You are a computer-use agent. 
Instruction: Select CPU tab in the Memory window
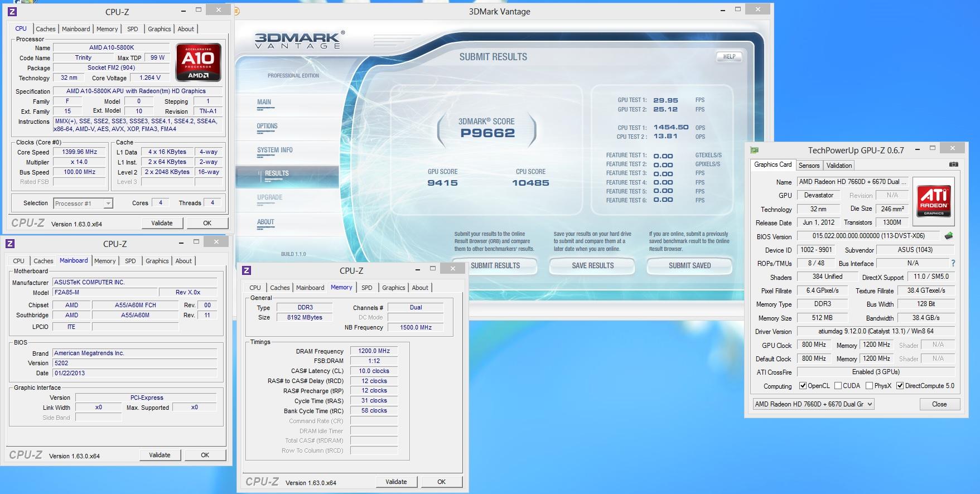pos(255,288)
